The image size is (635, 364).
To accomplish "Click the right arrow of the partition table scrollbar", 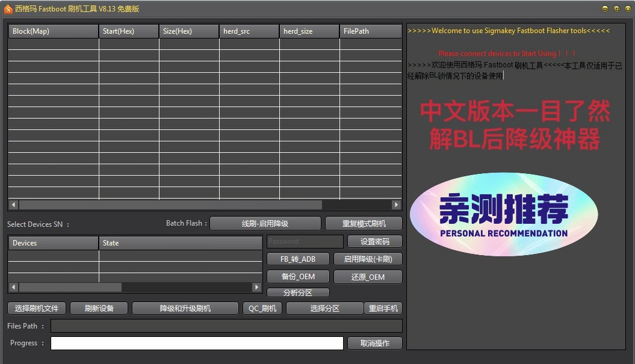I will point(396,205).
